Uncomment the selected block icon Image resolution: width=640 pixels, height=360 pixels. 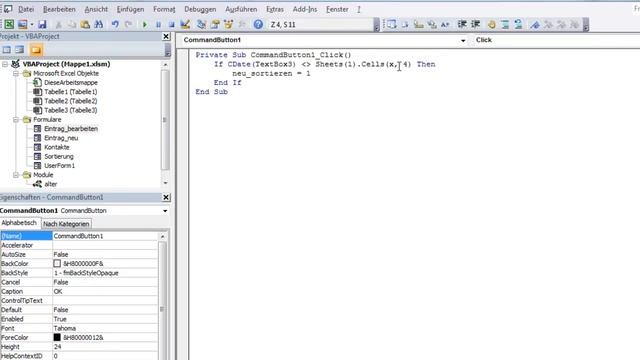tap(518, 24)
